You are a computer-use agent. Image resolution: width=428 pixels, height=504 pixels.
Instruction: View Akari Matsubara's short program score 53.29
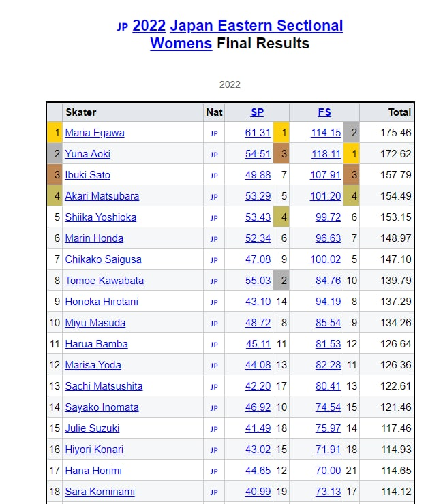coord(258,196)
